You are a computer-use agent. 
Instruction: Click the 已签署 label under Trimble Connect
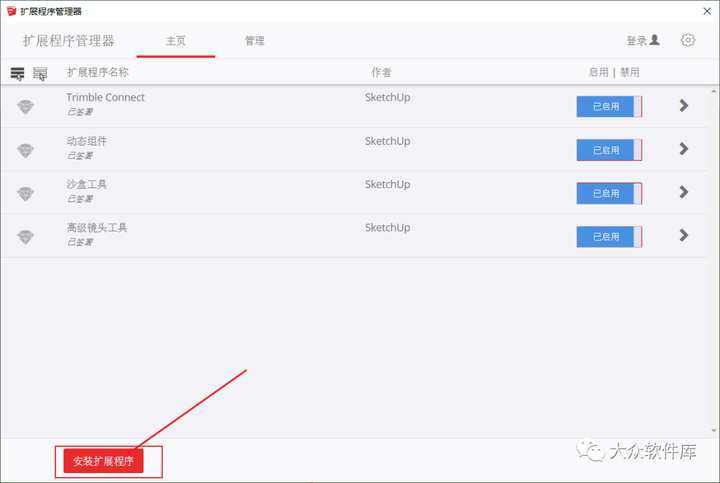(80, 112)
